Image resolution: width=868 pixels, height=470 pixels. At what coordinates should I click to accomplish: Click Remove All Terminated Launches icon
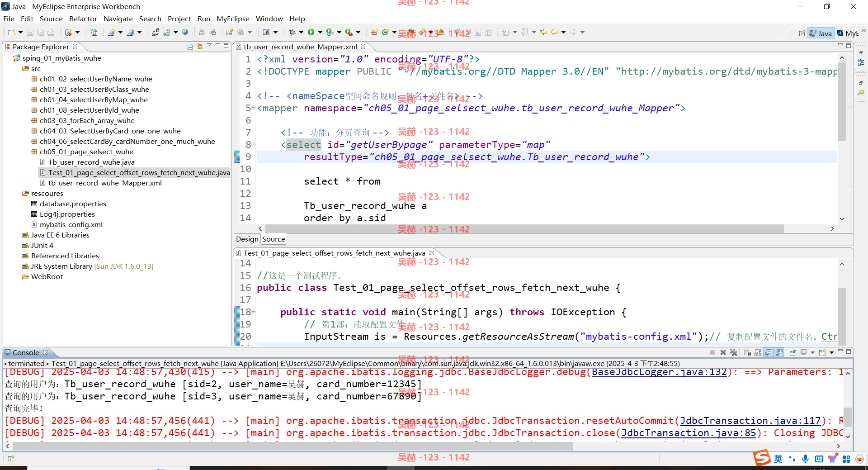tap(733, 352)
